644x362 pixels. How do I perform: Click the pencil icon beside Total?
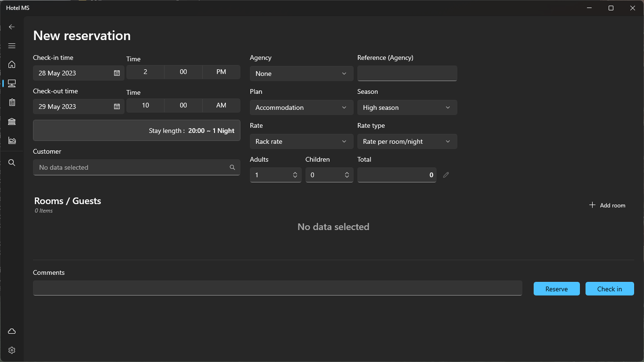446,175
